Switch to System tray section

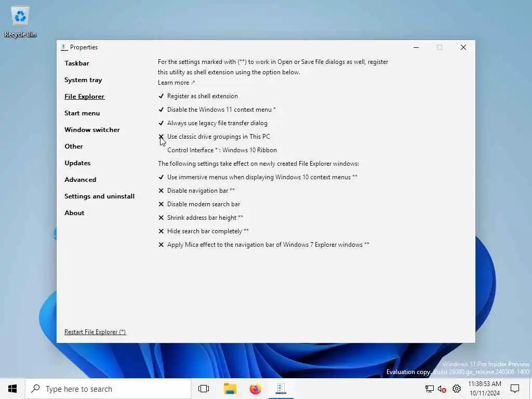(83, 79)
